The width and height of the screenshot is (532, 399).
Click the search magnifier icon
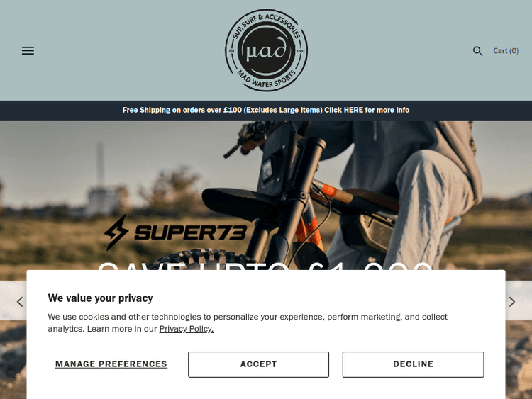click(477, 51)
